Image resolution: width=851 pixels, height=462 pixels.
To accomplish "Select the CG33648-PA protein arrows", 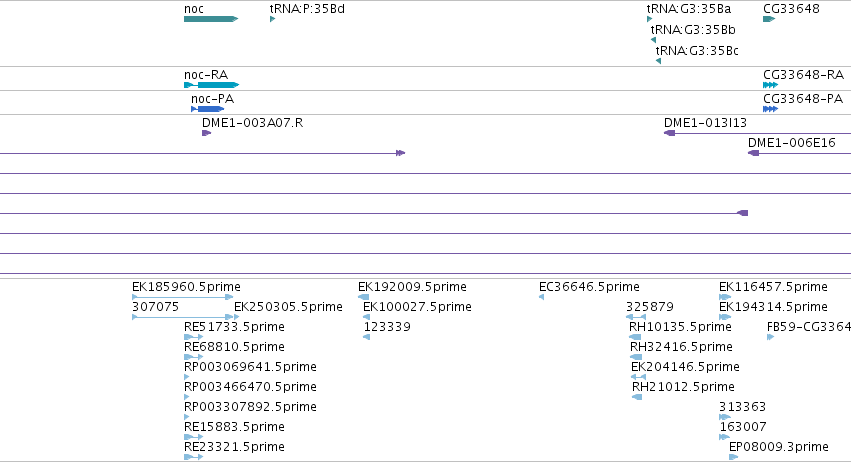I will 770,109.
